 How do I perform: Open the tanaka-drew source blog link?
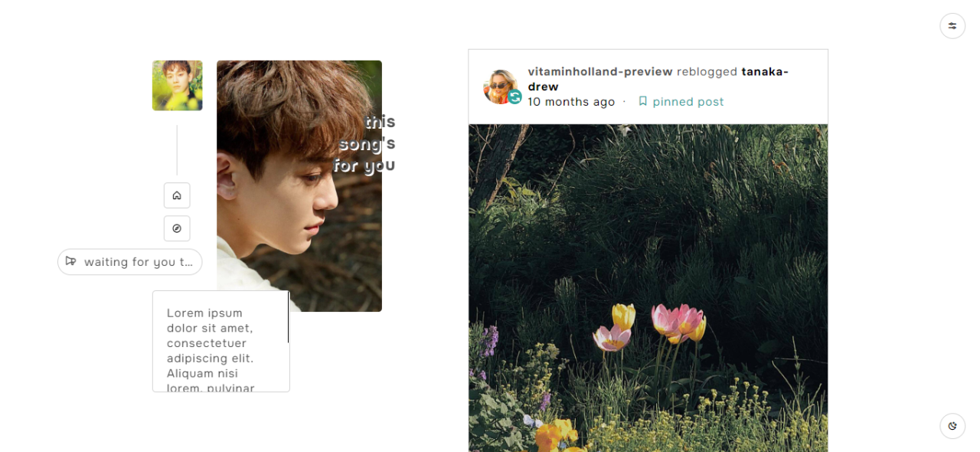[x=658, y=79]
